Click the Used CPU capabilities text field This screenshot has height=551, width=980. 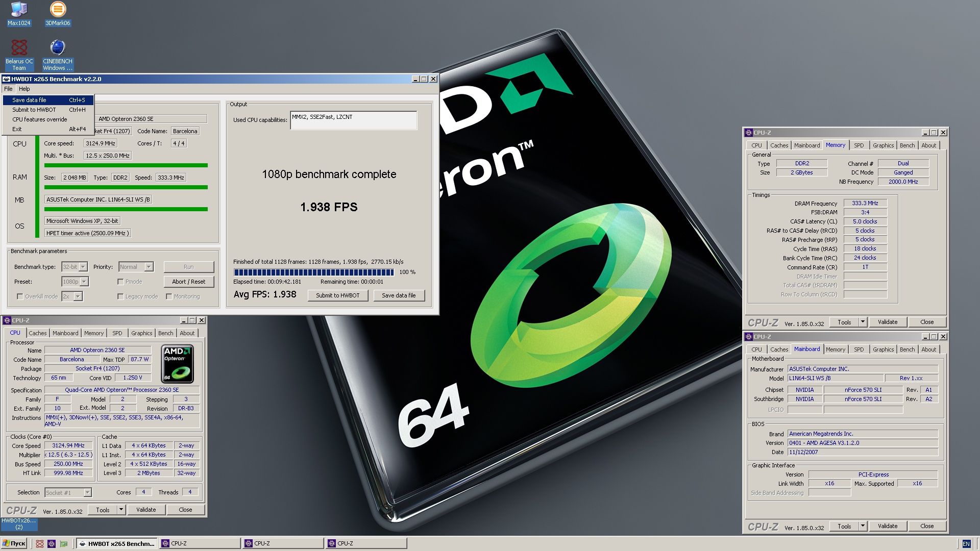[354, 120]
